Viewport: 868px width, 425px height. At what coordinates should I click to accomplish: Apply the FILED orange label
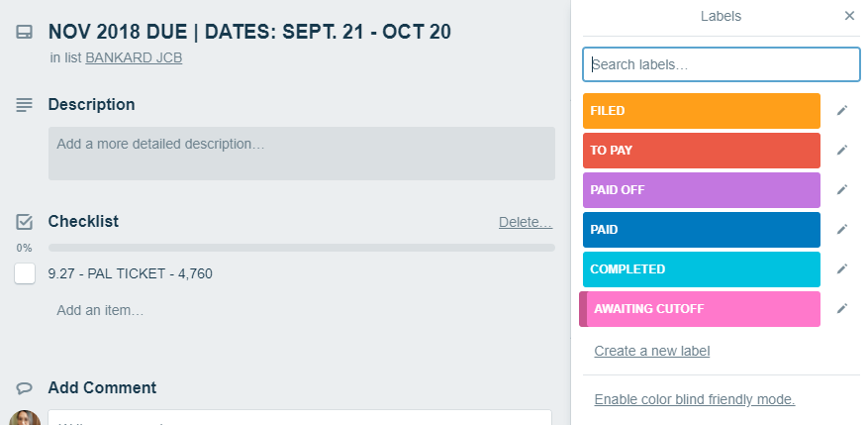tap(702, 111)
